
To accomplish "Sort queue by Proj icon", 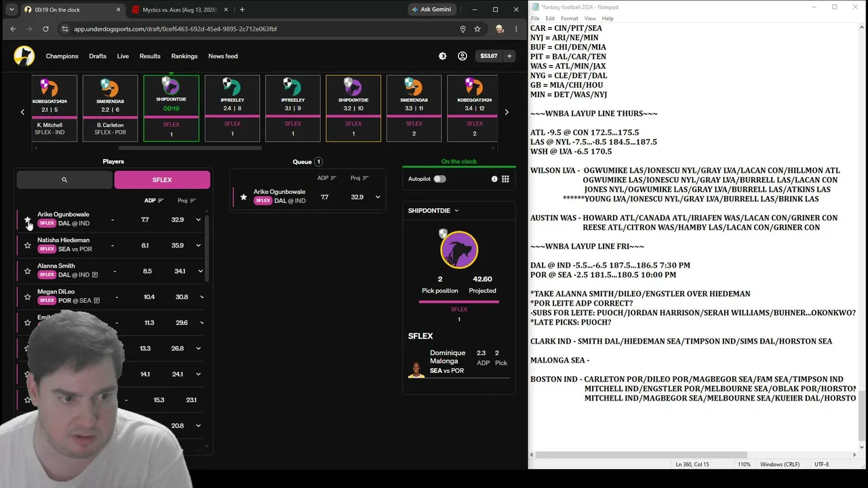I will (366, 178).
